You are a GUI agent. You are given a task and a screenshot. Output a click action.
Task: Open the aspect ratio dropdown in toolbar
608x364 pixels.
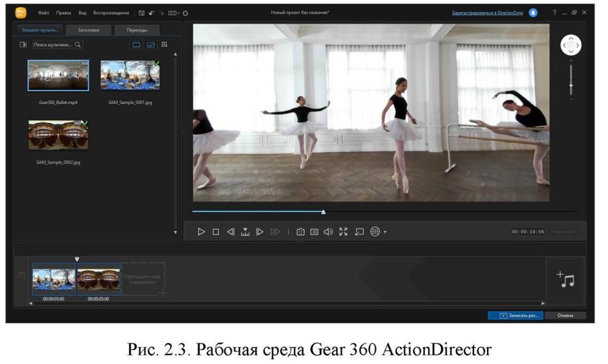174,13
